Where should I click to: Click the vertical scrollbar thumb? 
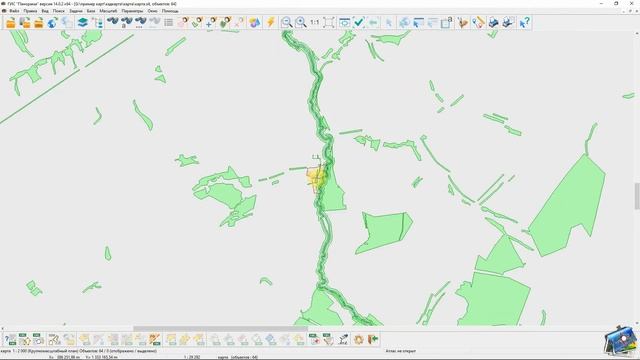[637, 196]
